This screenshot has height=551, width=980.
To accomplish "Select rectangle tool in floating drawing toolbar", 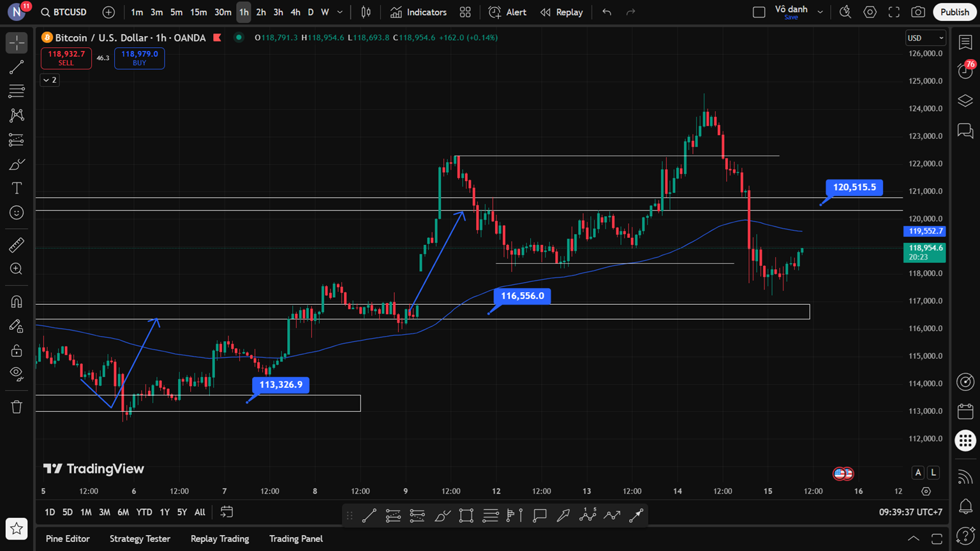I will point(466,515).
